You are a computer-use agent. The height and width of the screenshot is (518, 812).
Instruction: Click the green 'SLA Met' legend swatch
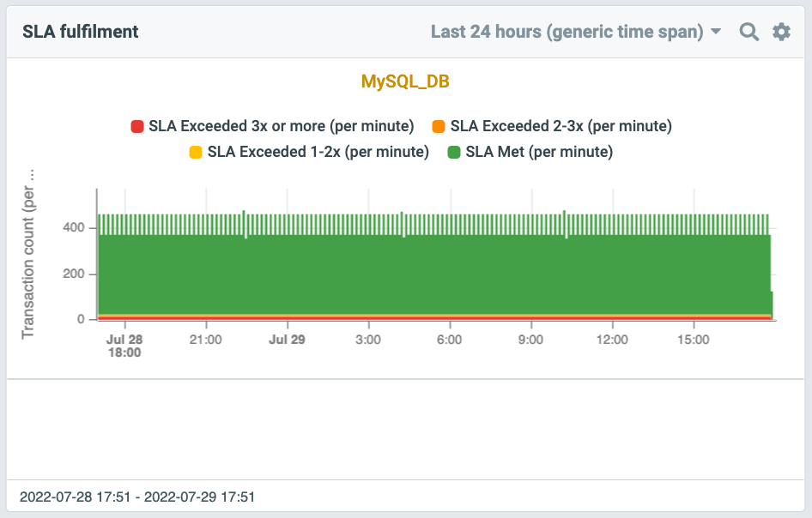(x=454, y=153)
